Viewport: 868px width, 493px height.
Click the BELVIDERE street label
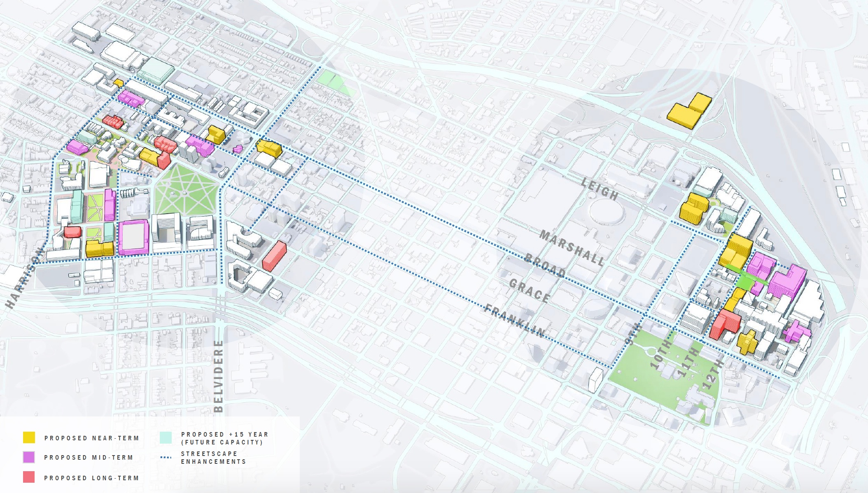click(x=219, y=376)
